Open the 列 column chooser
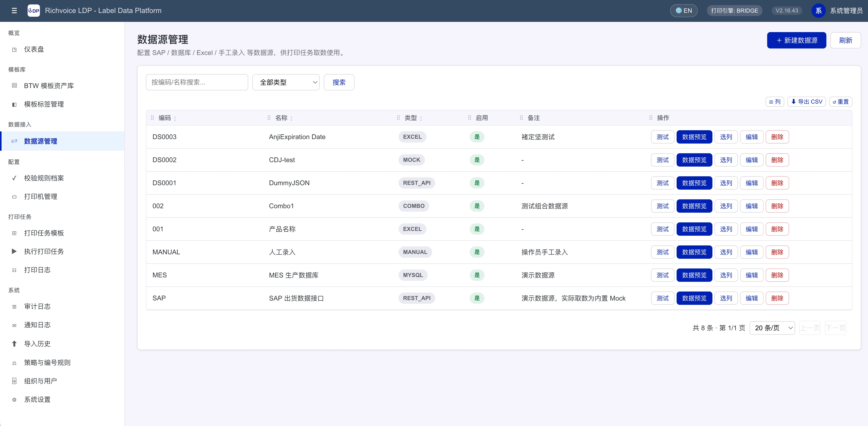This screenshot has width=868, height=426. tap(775, 102)
